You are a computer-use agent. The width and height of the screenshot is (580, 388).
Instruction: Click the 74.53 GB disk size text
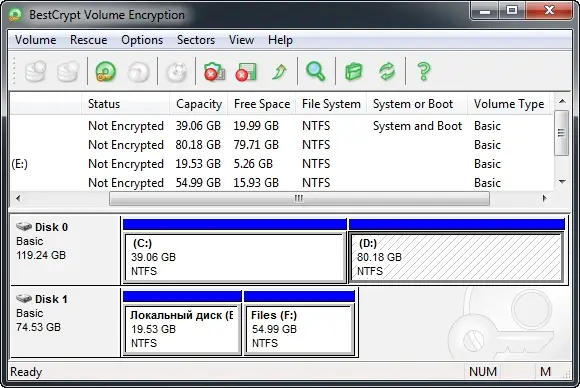pyautogui.click(x=38, y=327)
